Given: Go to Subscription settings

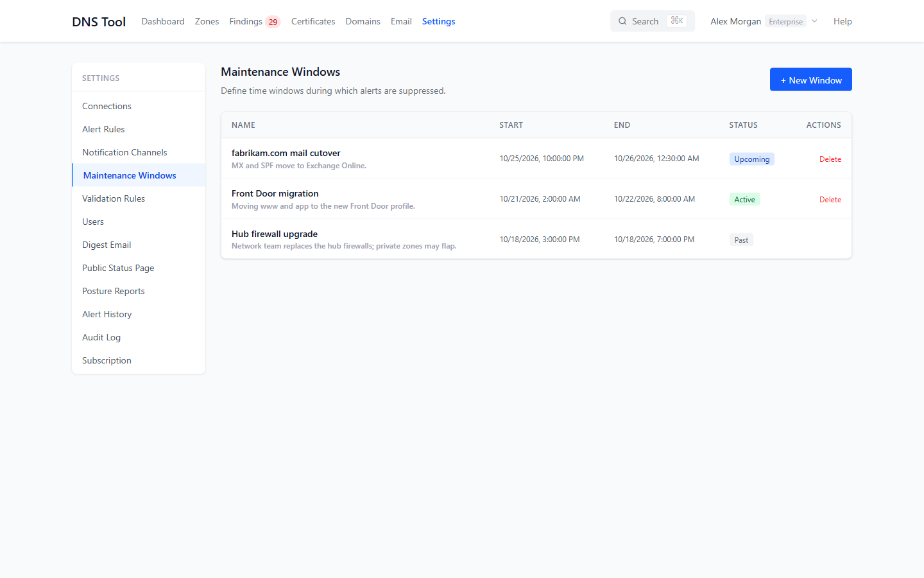Looking at the screenshot, I should 139,360.
